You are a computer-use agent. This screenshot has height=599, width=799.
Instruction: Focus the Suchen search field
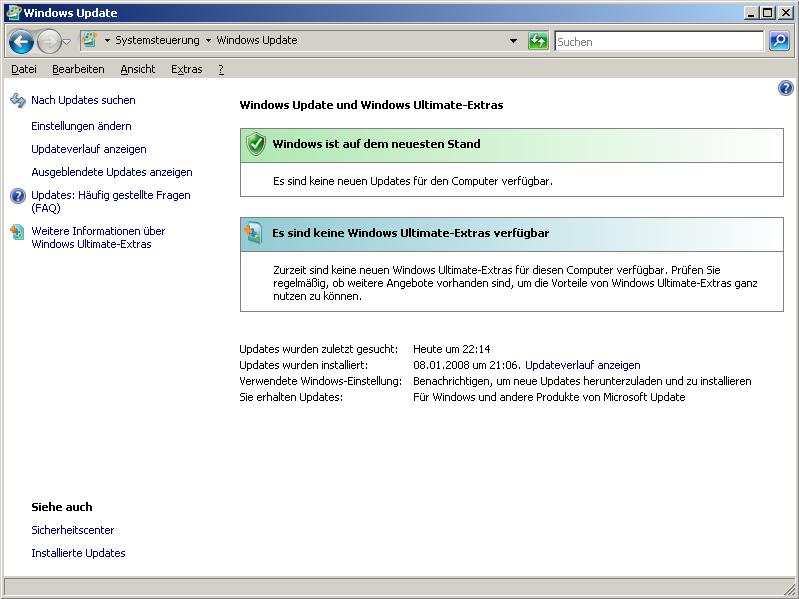tap(659, 42)
